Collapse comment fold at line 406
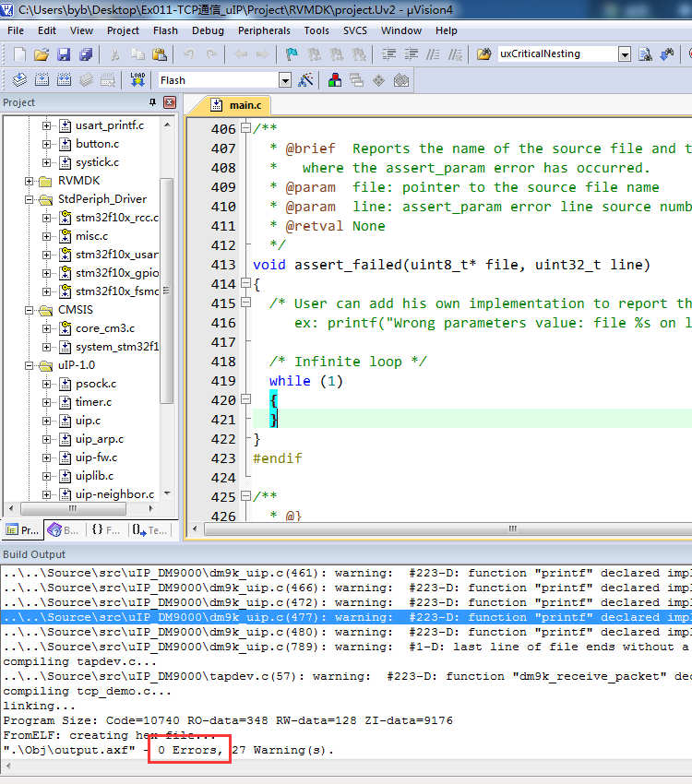 245,128
